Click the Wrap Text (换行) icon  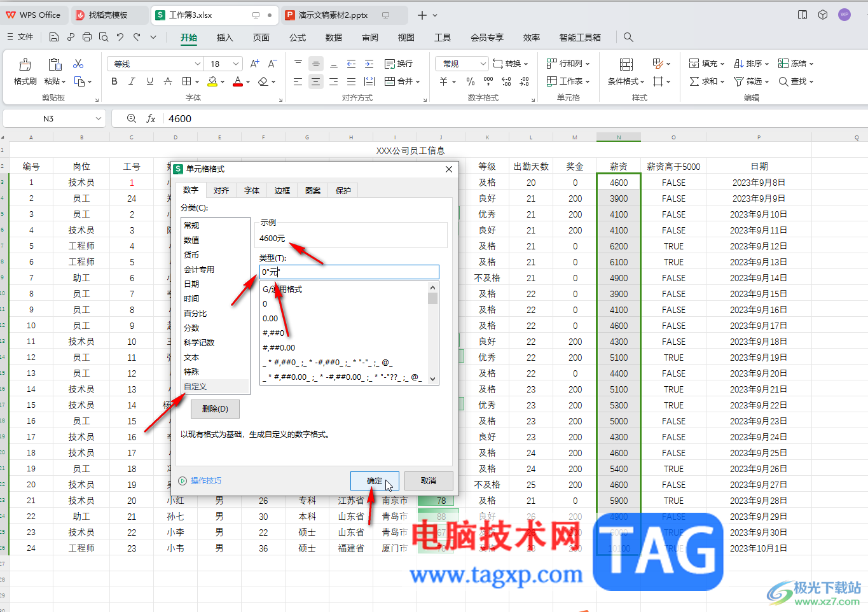[399, 64]
